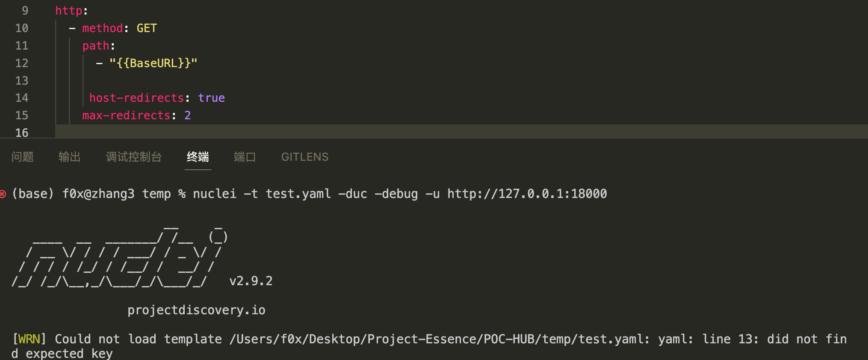Select the 调试控制台 tab

[133, 157]
